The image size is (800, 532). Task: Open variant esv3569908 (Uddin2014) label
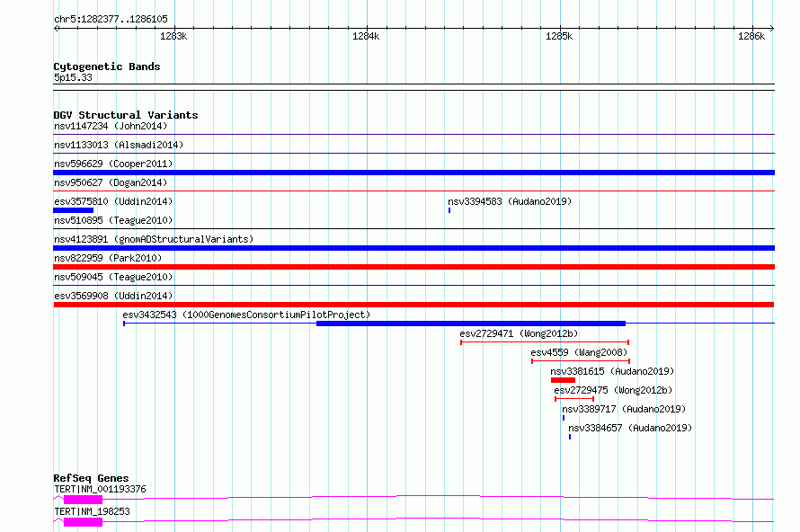tap(113, 296)
